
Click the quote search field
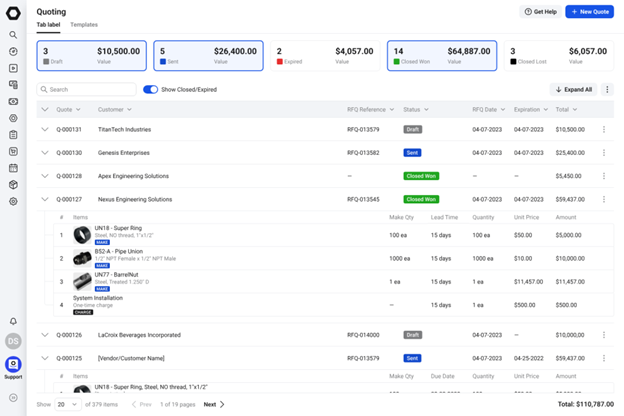coord(88,90)
